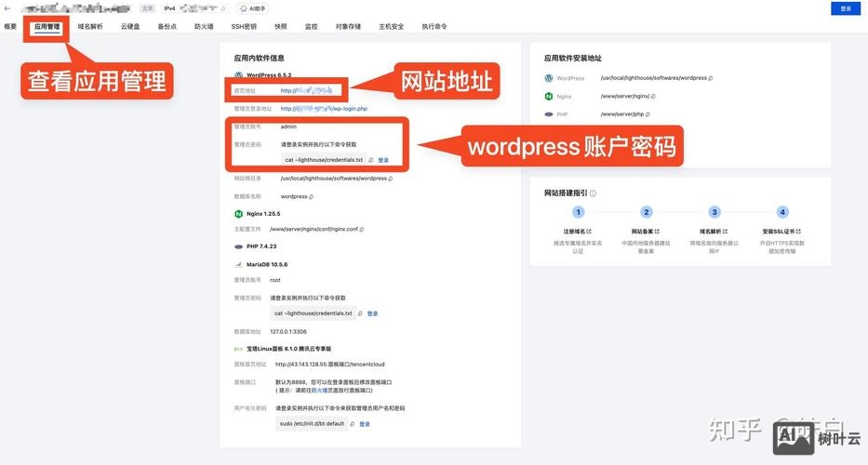Copy the 网站根目录 wordpress path
This screenshot has height=465, width=868.
point(391,179)
